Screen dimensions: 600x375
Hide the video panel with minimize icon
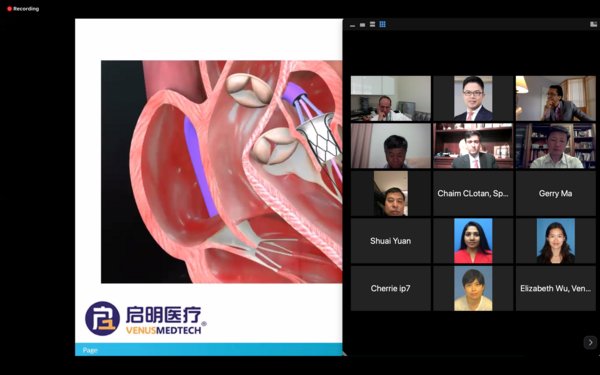(x=352, y=25)
